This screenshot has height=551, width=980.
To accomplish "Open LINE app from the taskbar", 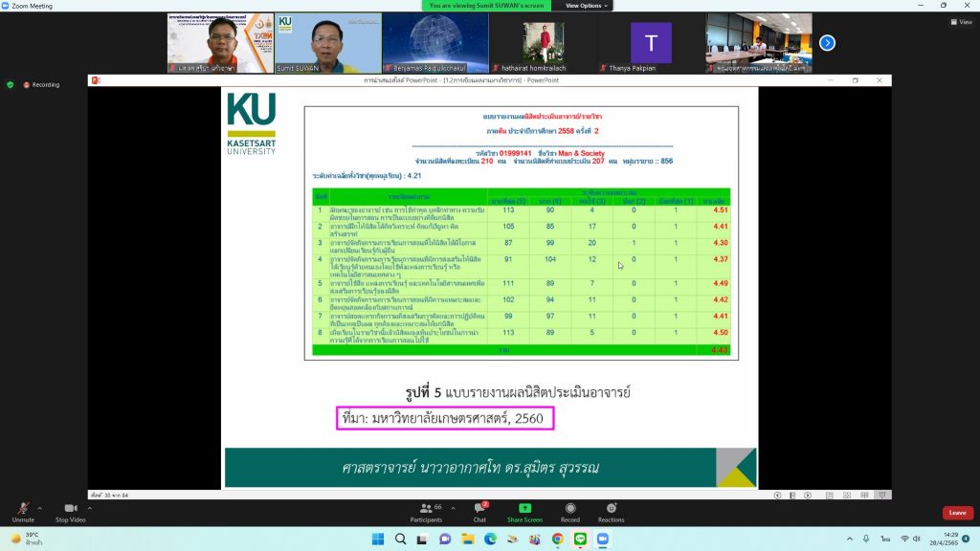I will 580,540.
